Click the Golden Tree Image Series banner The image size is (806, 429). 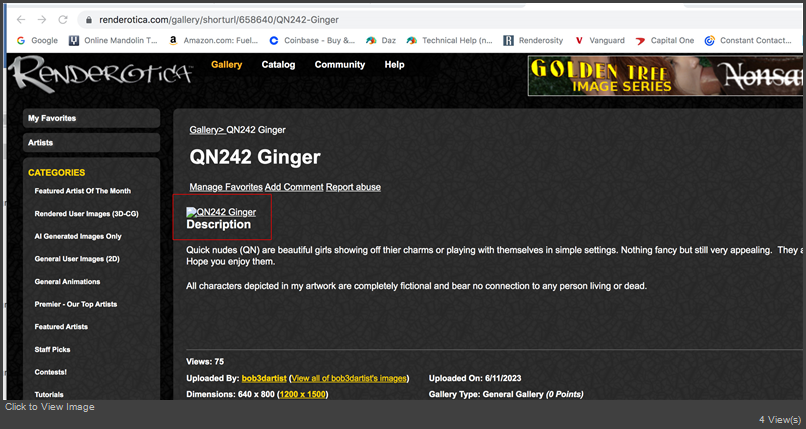pyautogui.click(x=665, y=76)
